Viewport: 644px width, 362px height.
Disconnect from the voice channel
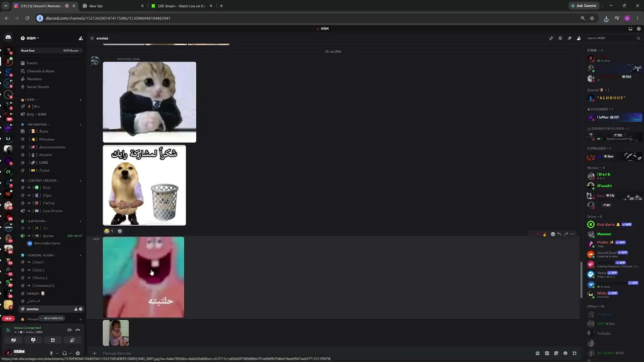(77, 330)
